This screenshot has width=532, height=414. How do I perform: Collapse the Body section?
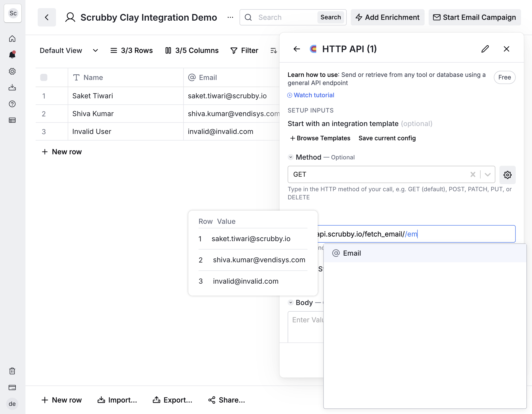(x=291, y=302)
